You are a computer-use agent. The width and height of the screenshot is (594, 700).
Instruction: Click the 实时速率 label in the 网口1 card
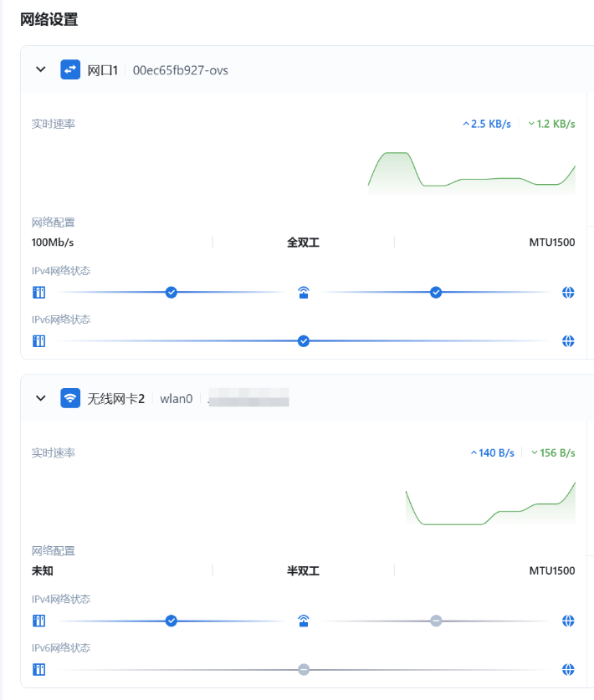54,124
